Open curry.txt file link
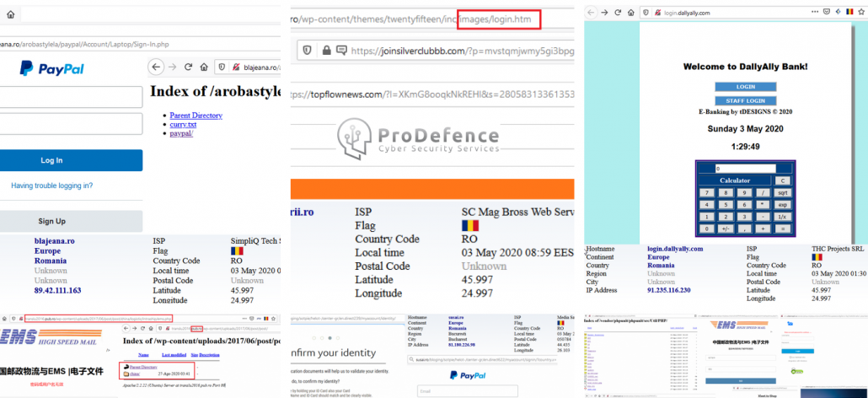This screenshot has height=398, width=868. click(183, 125)
